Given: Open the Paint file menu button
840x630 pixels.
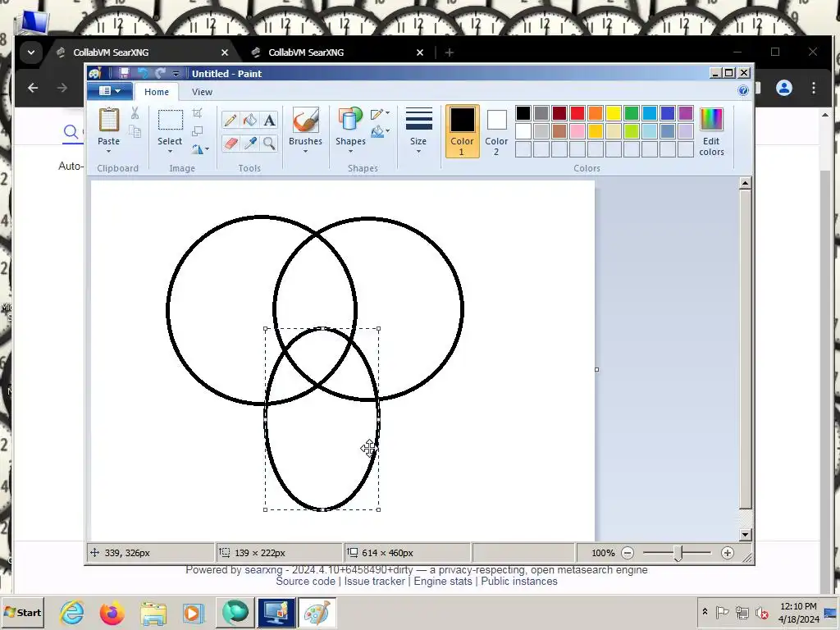Looking at the screenshot, I should [x=110, y=91].
